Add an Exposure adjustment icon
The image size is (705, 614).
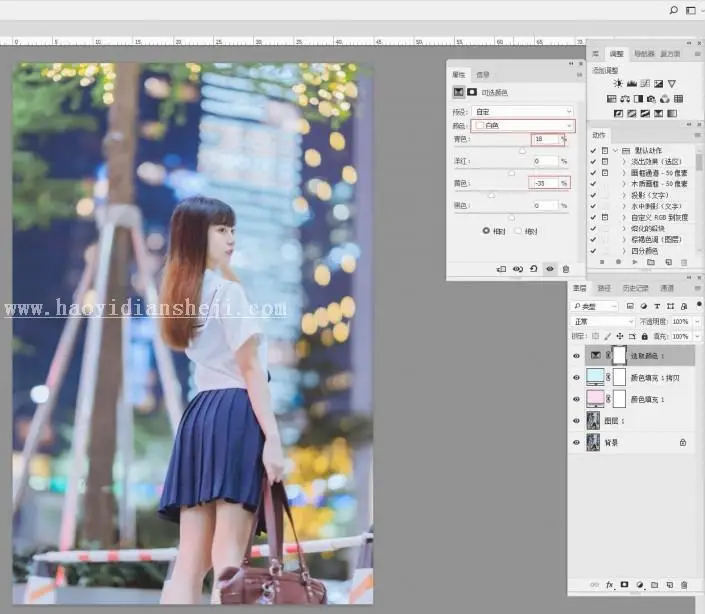[658, 84]
